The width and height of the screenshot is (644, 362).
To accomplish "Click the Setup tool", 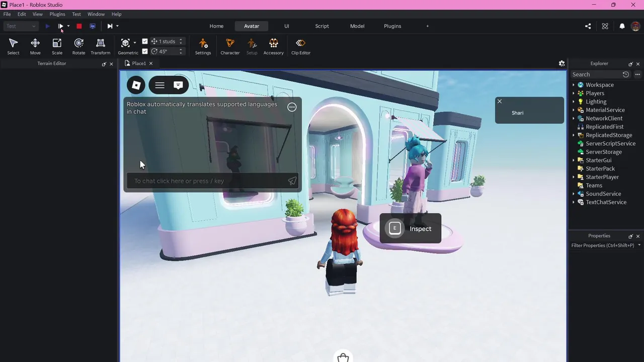I will 252,46.
